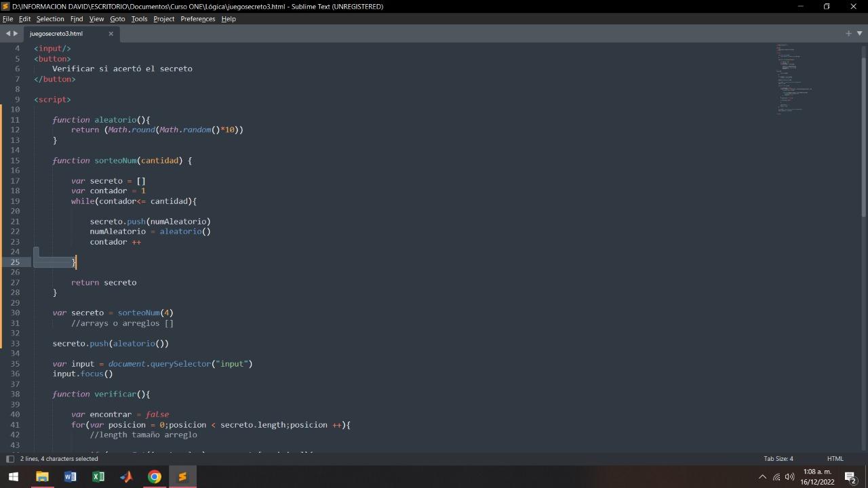Click 'var secreto = sorteoNum(4)' line
The image size is (868, 488).
tap(113, 313)
